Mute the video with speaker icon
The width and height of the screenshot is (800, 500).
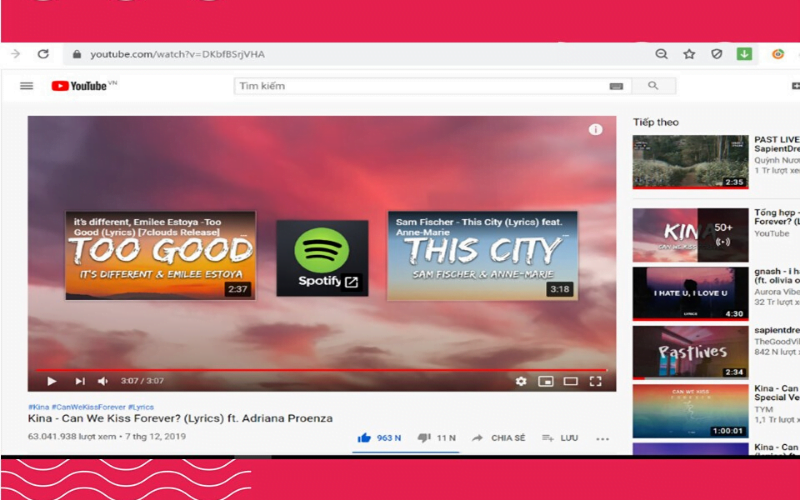tap(103, 381)
